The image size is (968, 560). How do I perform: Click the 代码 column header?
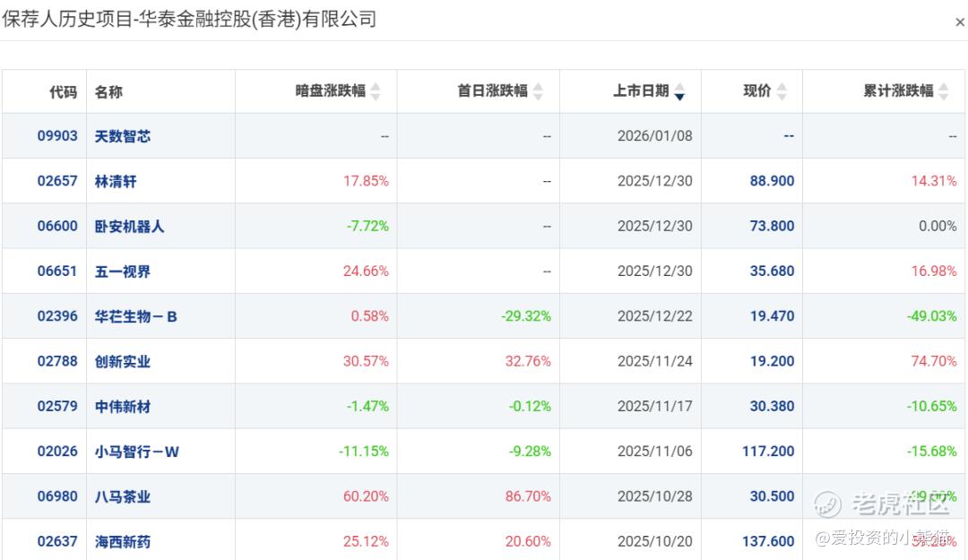click(63, 92)
